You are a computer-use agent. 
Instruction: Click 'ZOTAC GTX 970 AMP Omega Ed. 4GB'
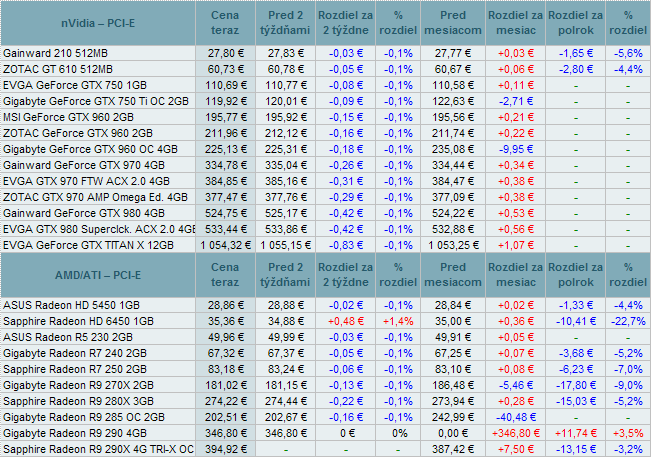coord(95,197)
